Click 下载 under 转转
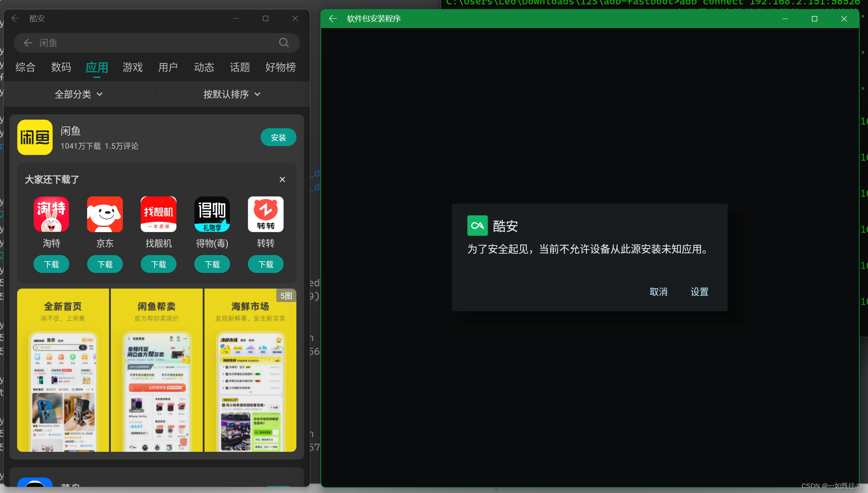The height and width of the screenshot is (493, 868). (266, 264)
